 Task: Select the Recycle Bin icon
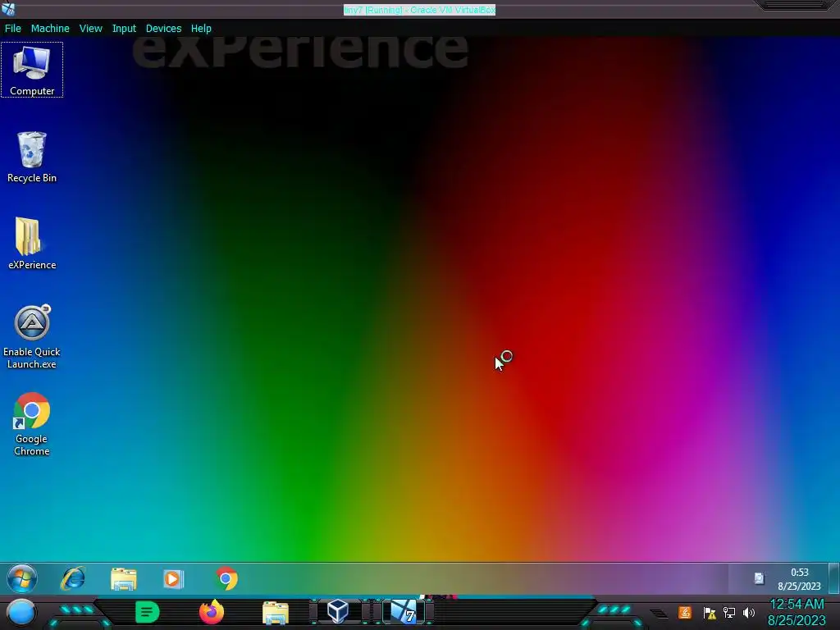tap(32, 157)
